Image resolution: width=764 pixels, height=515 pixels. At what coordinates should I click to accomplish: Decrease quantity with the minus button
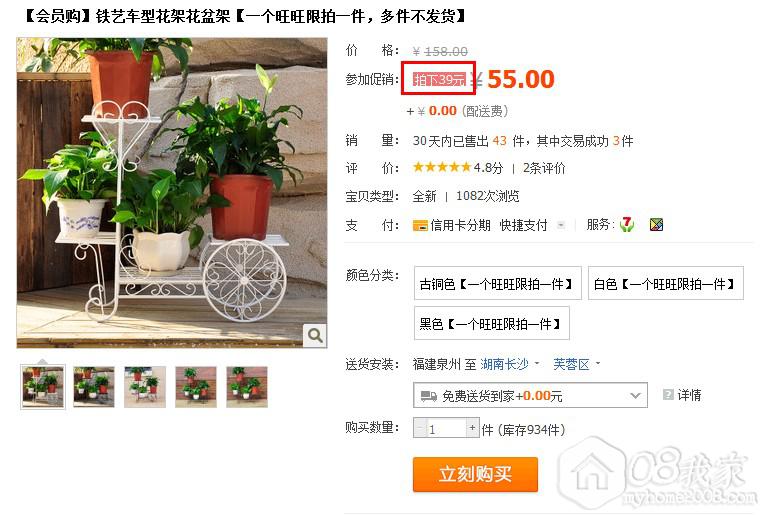(x=420, y=428)
